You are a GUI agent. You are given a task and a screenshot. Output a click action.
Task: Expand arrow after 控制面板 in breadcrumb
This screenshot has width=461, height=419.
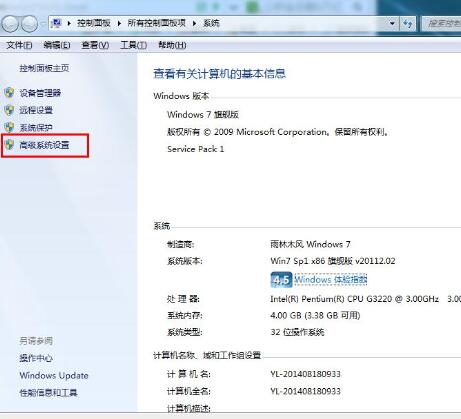[x=119, y=23]
